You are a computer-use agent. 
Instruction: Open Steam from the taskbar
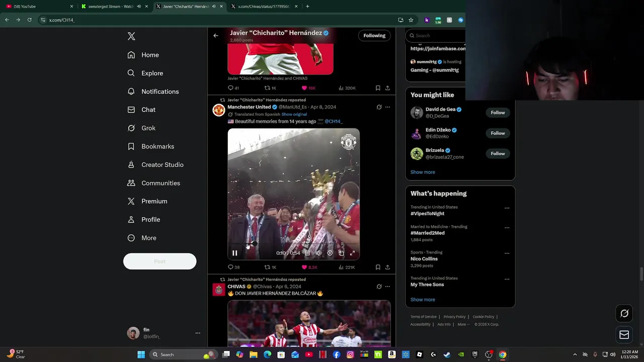pos(447,354)
